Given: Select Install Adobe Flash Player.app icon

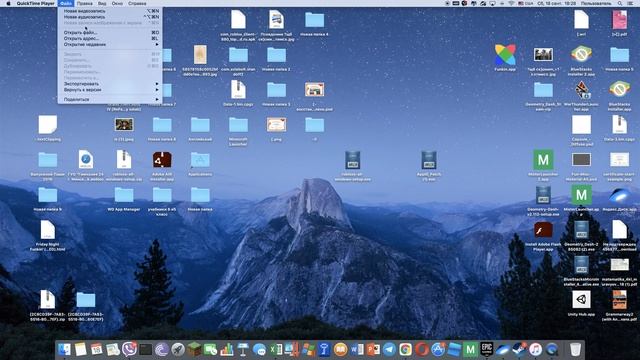Looking at the screenshot, I should pos(543,230).
